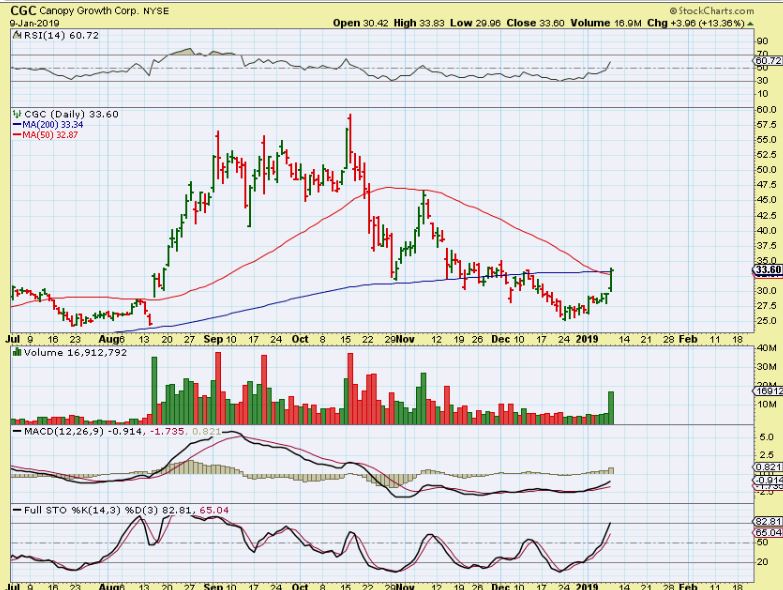The width and height of the screenshot is (783, 590).
Task: Click the Full STO legend line marker
Action: [17, 510]
